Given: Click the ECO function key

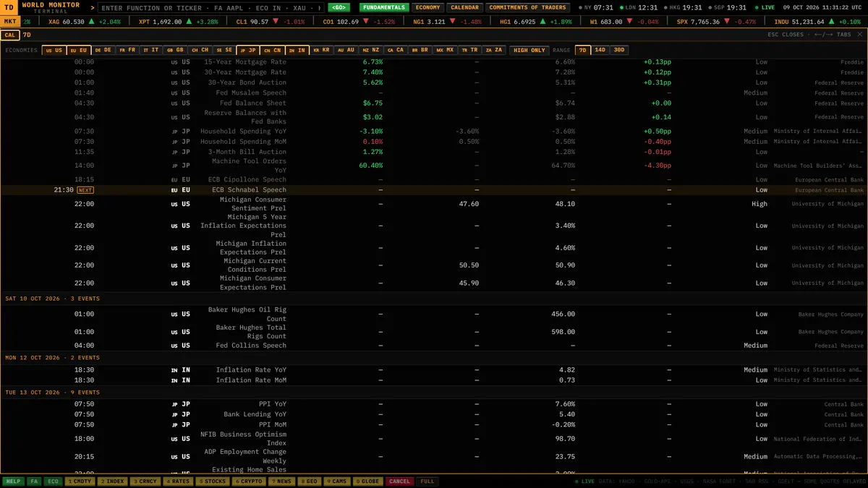Looking at the screenshot, I should (53, 481).
